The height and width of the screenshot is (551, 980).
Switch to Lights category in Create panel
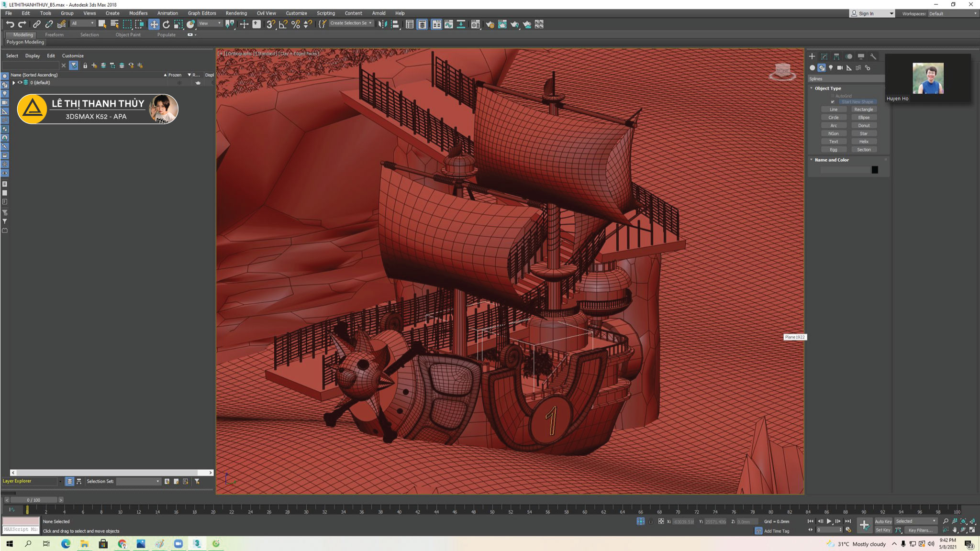pos(831,68)
